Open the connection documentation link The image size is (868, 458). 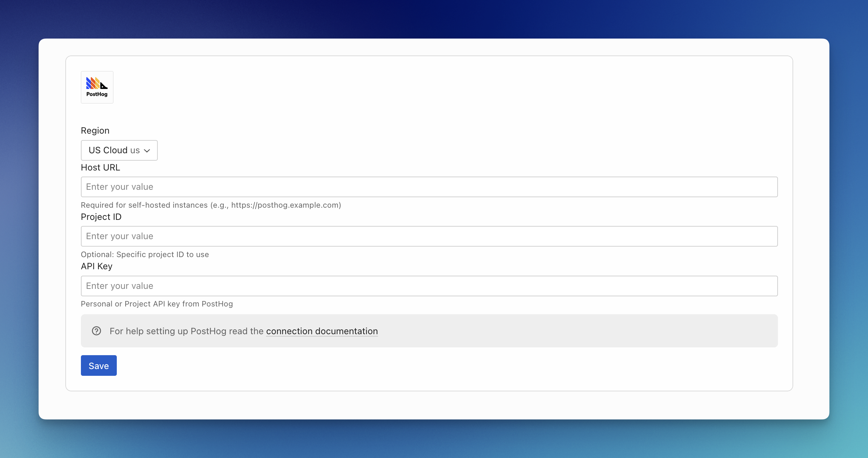pos(322,331)
